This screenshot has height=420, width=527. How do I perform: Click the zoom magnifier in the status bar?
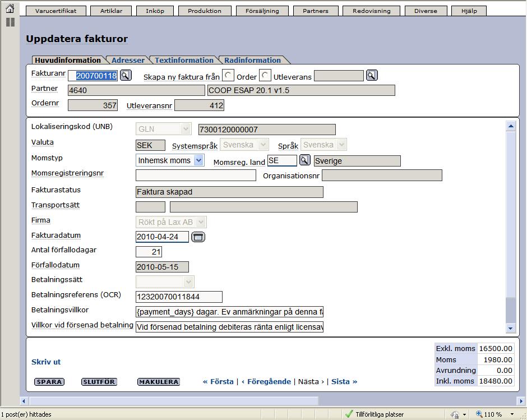tap(479, 414)
